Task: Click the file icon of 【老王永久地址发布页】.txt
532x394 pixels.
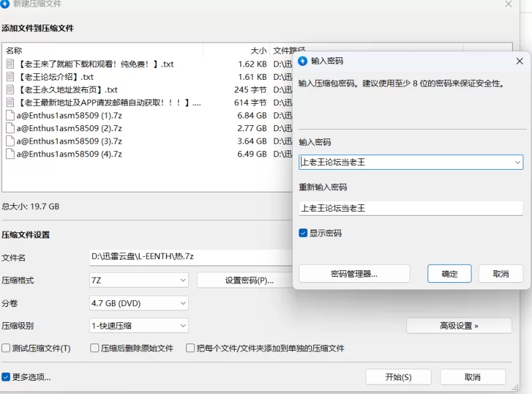Action: coord(10,90)
